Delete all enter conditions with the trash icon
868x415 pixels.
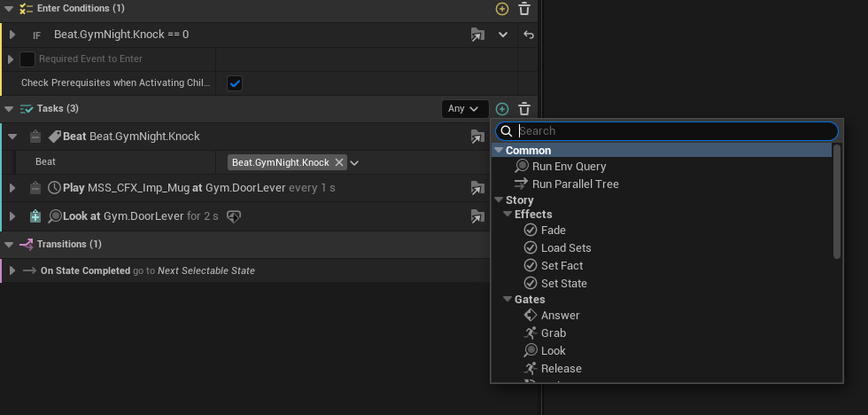coord(524,9)
